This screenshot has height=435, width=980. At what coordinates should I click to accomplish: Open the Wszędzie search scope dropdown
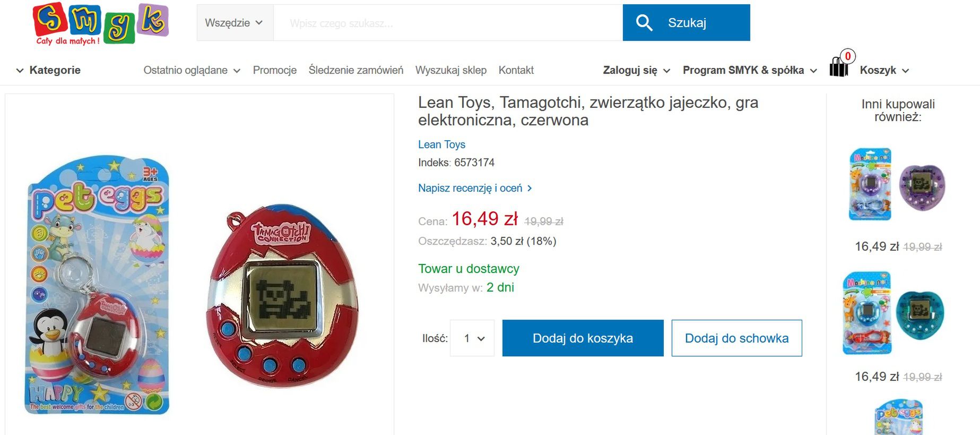[x=235, y=23]
